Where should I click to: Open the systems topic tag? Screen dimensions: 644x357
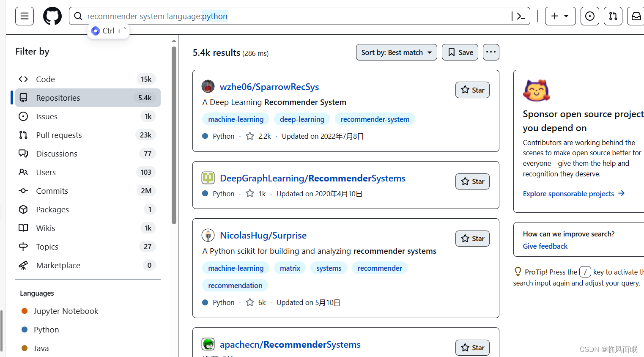[329, 268]
